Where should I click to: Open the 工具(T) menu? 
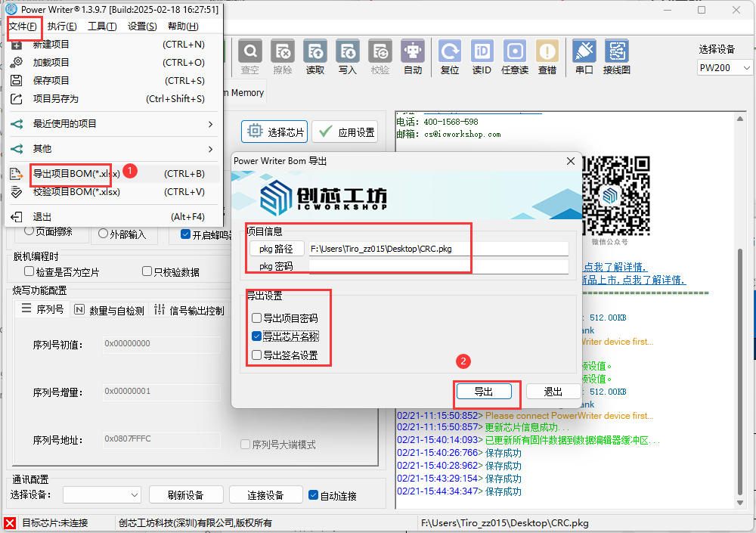point(102,26)
